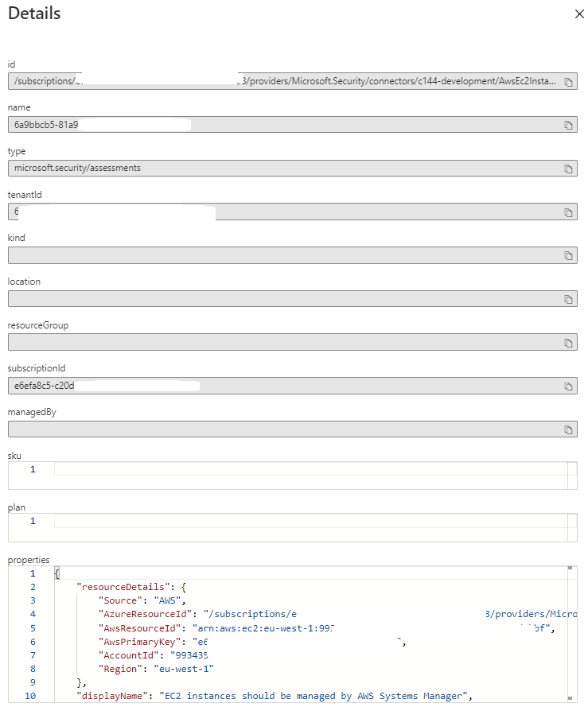Copy the location field value
Screen dimensions: 588x707
pos(568,300)
